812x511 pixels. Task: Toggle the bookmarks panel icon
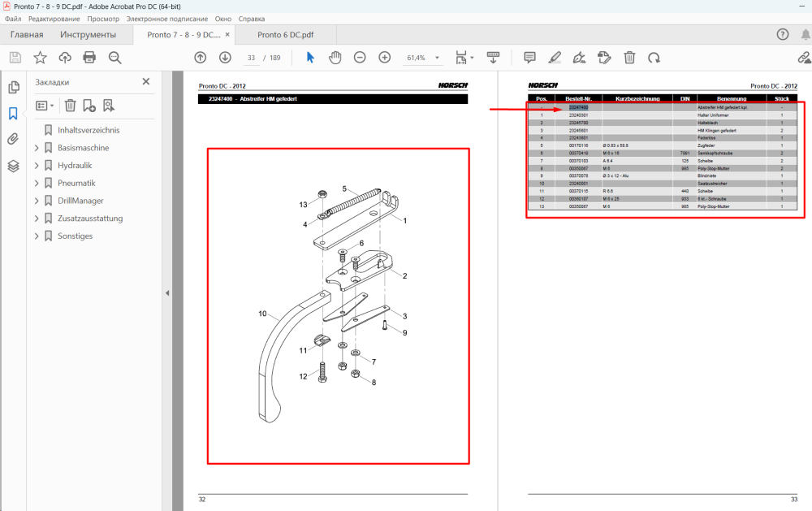14,114
